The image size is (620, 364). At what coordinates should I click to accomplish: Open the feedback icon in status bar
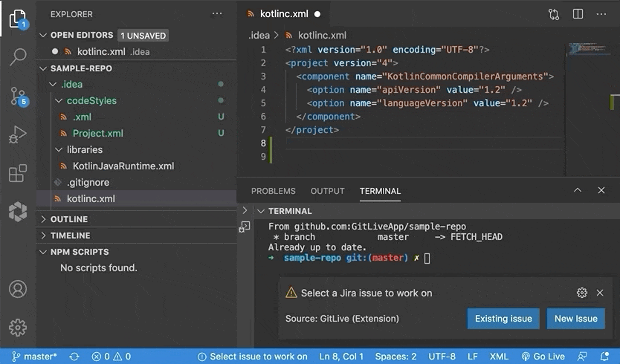coord(582,357)
